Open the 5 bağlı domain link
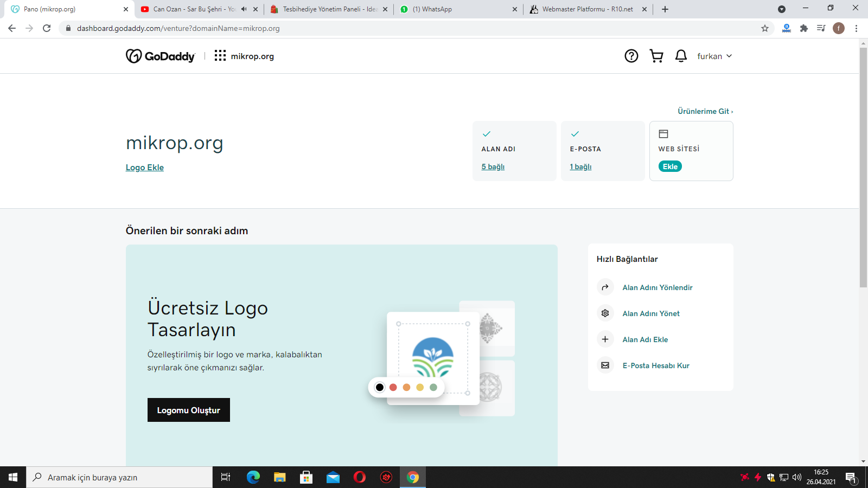868x488 pixels. point(493,166)
